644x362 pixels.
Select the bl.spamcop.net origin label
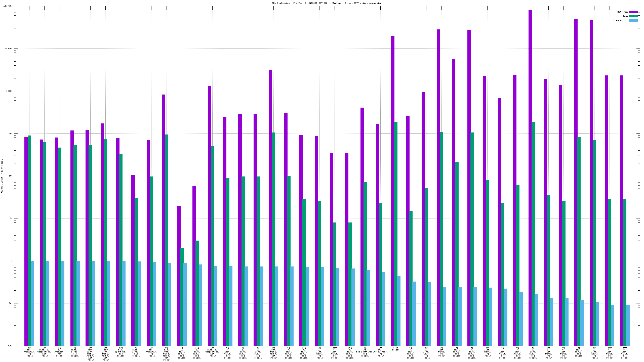tap(60, 352)
